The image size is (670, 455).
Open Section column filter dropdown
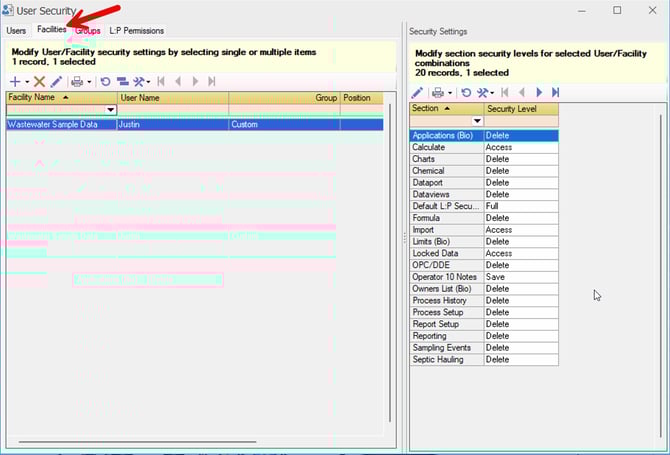477,121
